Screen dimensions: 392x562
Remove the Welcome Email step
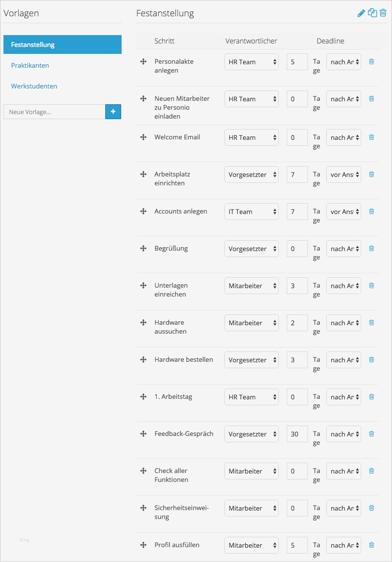[372, 137]
